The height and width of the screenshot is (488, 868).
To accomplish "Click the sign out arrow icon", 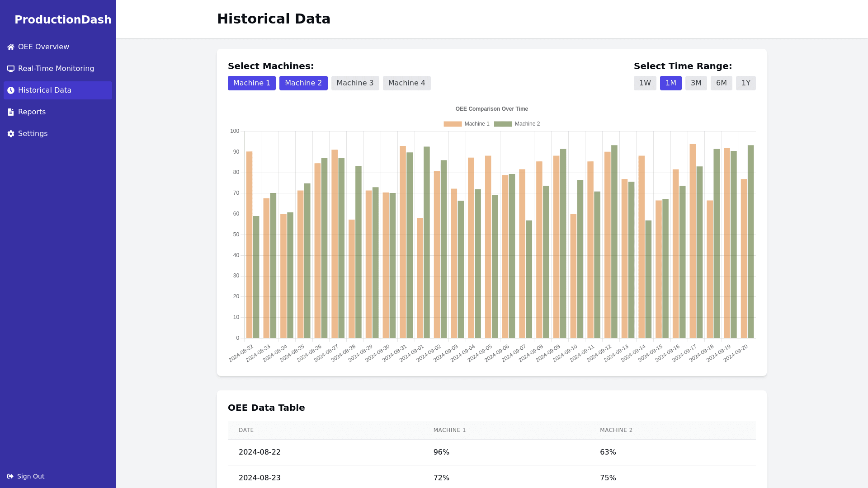I will click(10, 476).
